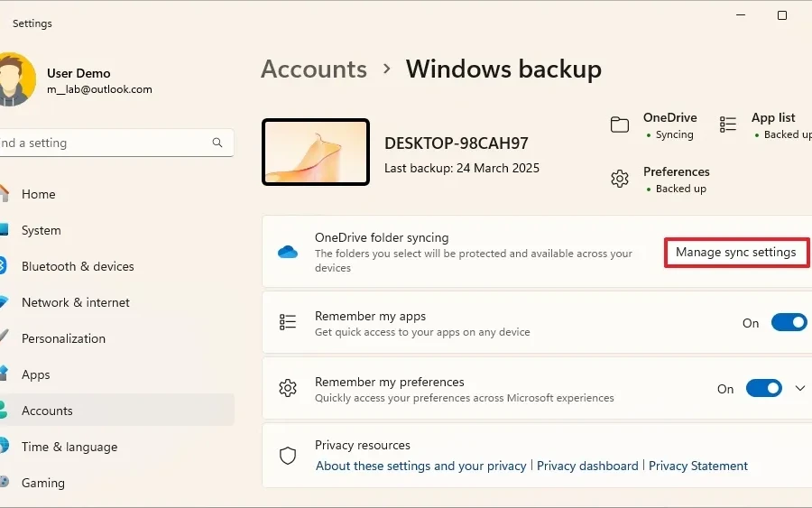Click the desktop wallpaper thumbnail
Image resolution: width=812 pixels, height=508 pixels.
316,152
